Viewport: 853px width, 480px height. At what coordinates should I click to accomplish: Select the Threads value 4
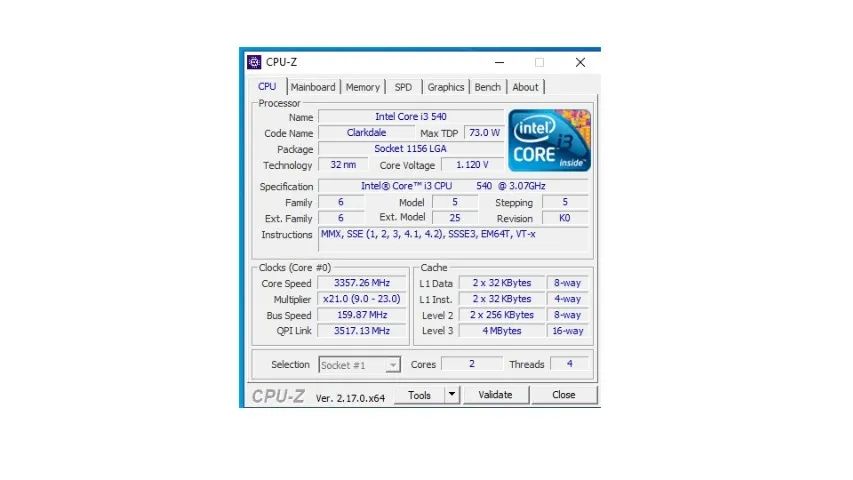[570, 364]
